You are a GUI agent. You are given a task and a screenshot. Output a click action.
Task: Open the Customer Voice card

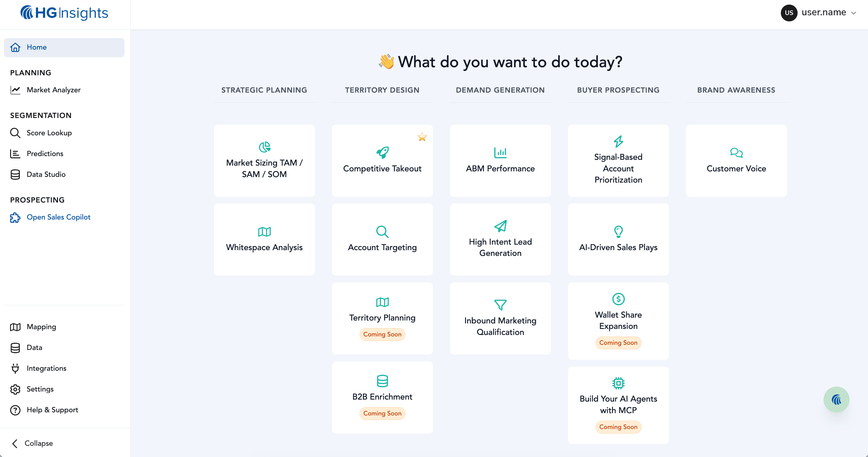[736, 161]
